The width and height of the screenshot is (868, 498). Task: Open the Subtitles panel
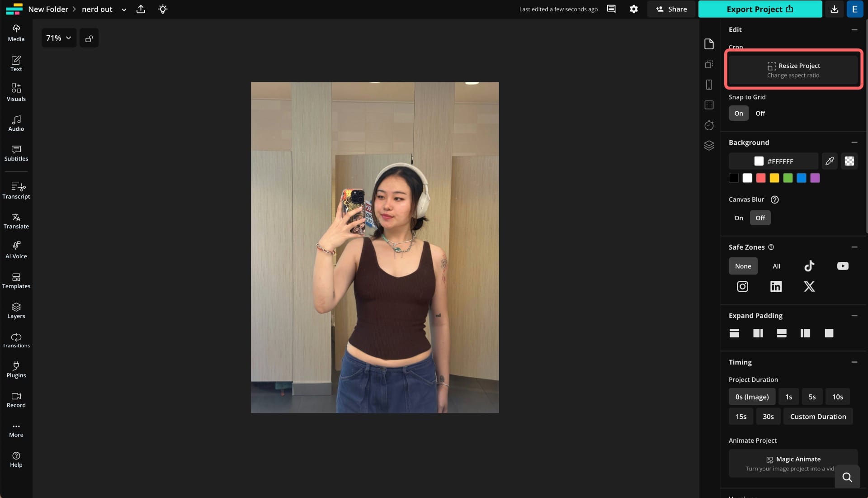point(16,154)
